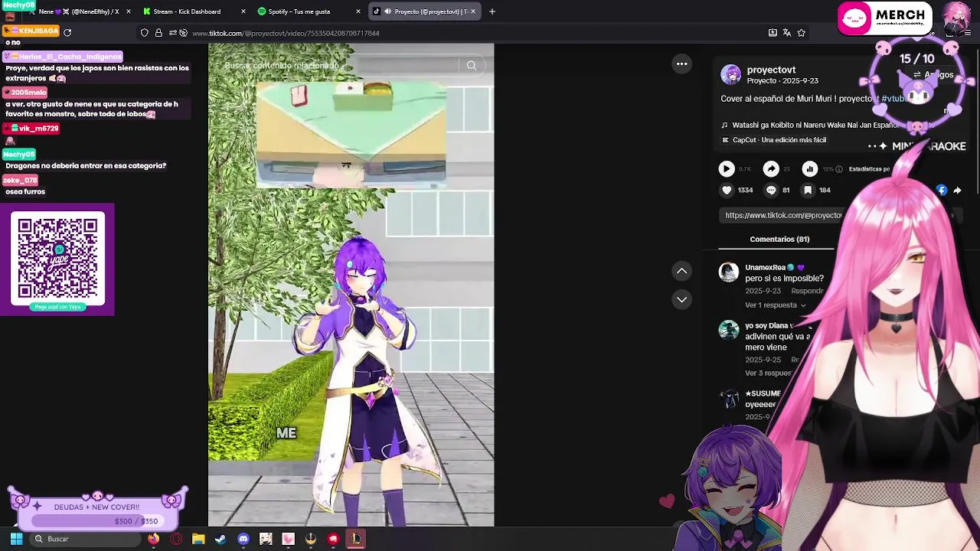
Task: Open proyectovt profile avatar
Action: 730,74
